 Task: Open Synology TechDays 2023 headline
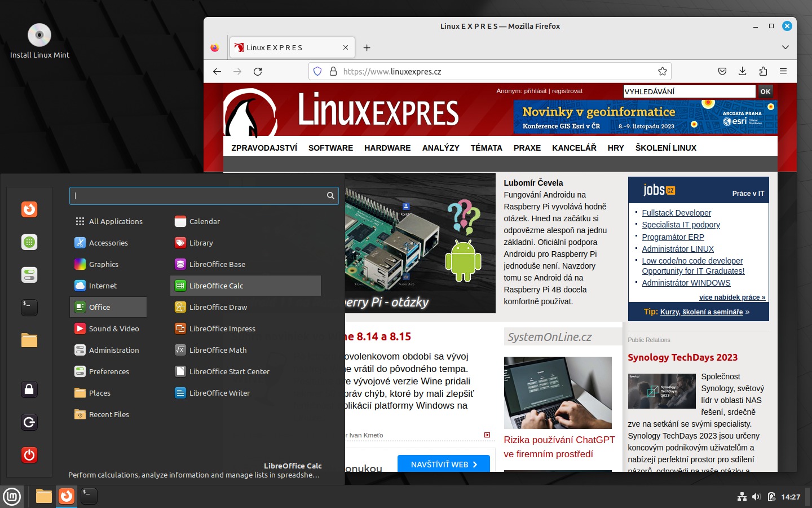[x=682, y=357]
